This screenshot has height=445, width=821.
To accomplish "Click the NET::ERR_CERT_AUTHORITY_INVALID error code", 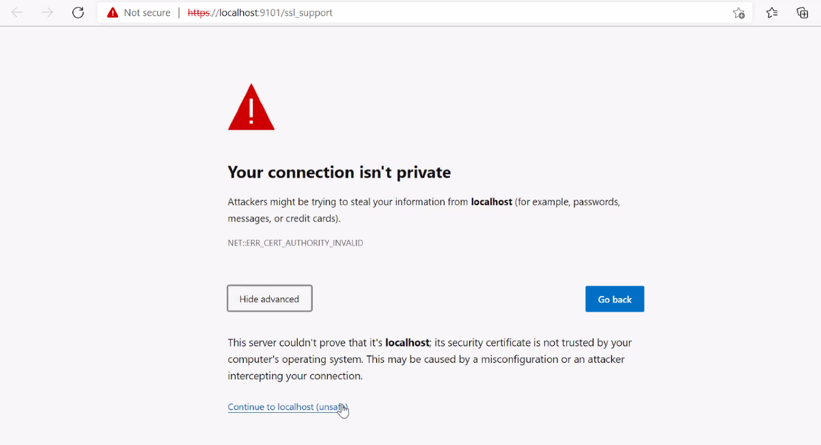I will 295,243.
